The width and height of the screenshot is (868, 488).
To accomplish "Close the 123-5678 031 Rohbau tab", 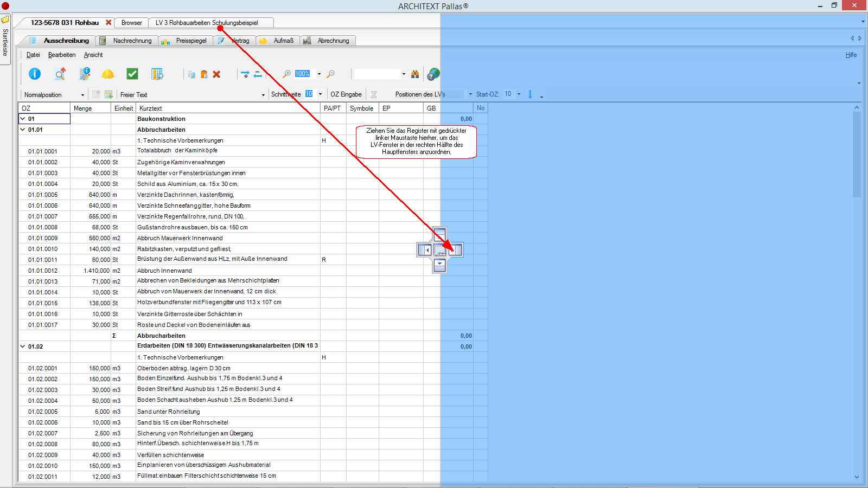I will [108, 23].
